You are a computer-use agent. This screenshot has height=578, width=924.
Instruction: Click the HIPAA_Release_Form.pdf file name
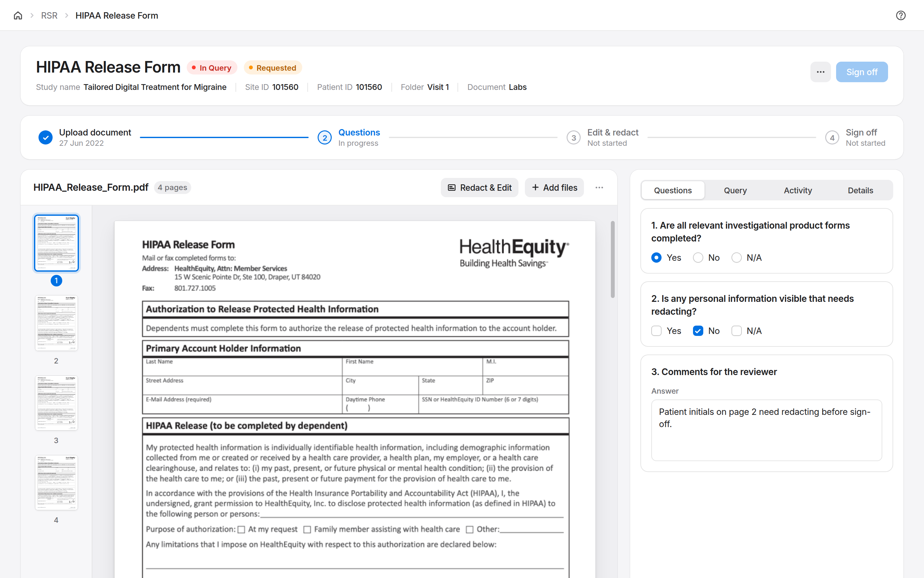[91, 188]
